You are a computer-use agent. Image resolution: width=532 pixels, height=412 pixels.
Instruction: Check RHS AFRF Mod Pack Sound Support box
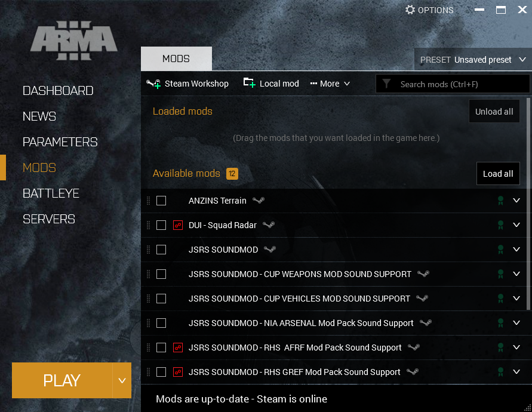coord(161,348)
